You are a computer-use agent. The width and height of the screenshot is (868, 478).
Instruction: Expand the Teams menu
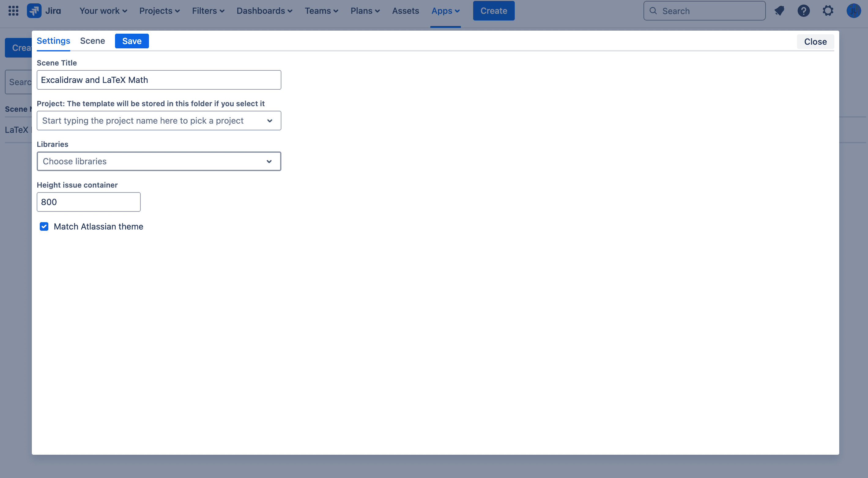click(321, 11)
